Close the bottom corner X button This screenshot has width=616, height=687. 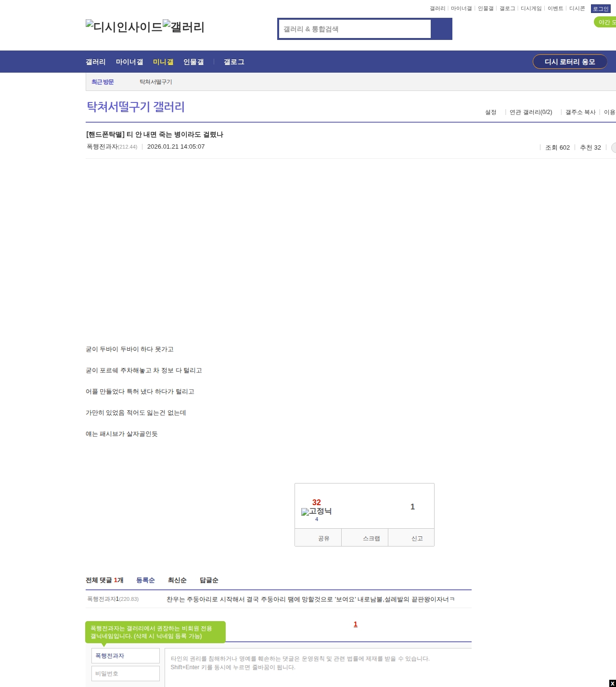(x=612, y=683)
